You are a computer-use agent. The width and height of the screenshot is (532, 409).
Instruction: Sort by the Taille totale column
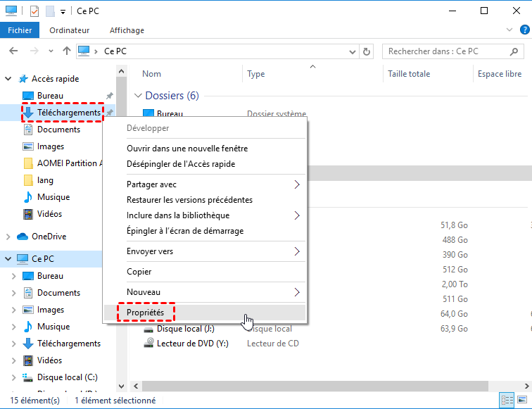pos(409,74)
